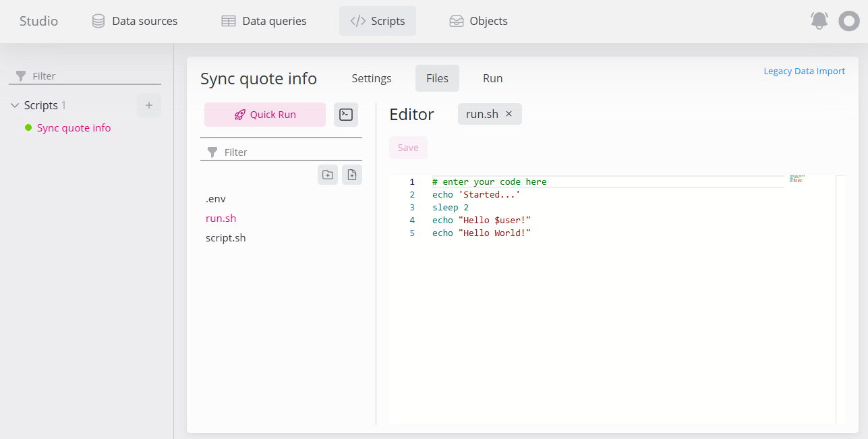Switch to the Settings tab
Image resolution: width=868 pixels, height=439 pixels.
click(371, 78)
